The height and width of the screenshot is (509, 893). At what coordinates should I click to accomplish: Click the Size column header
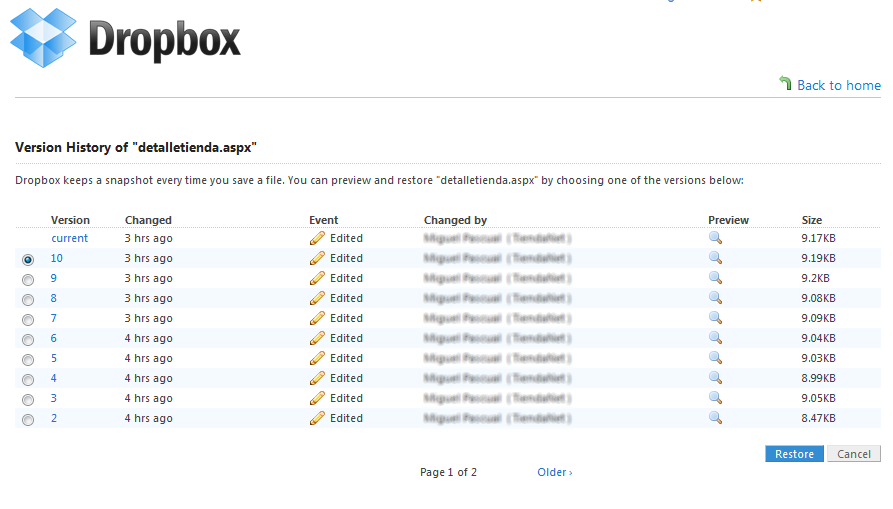click(x=812, y=220)
